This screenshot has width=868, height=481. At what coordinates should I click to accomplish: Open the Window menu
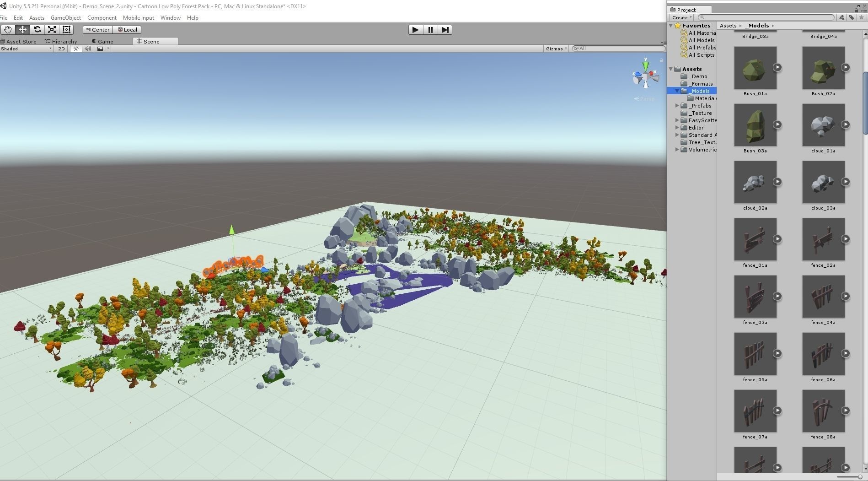(x=171, y=18)
